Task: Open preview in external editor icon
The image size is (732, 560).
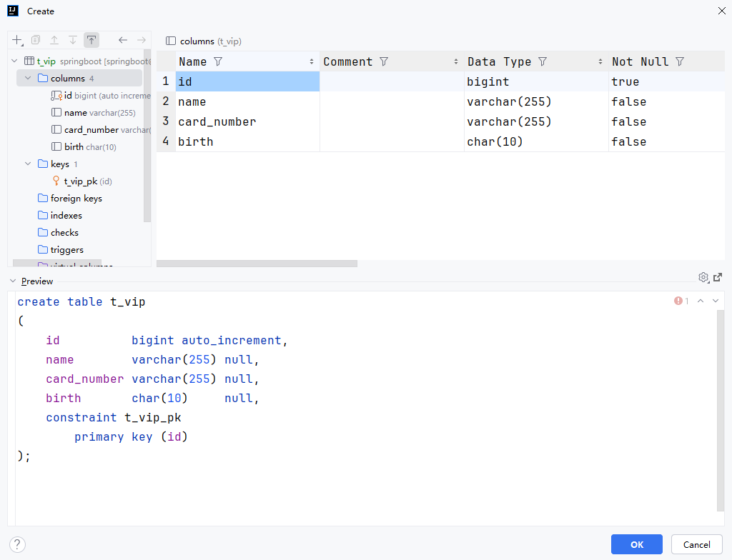Action: click(x=718, y=277)
